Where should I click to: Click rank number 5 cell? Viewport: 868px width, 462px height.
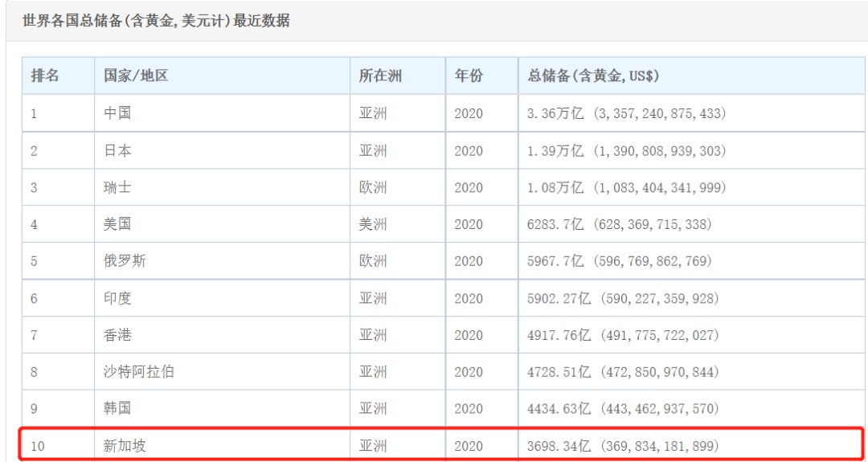point(58,260)
